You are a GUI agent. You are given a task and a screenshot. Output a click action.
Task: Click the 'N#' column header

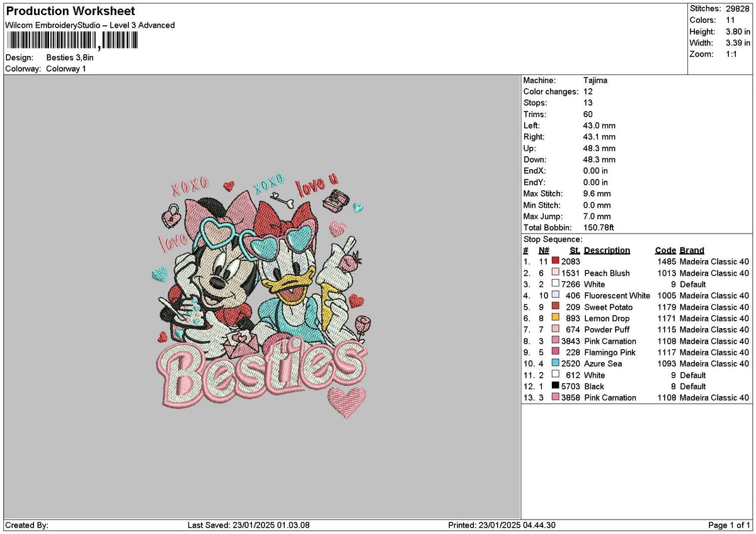point(544,250)
